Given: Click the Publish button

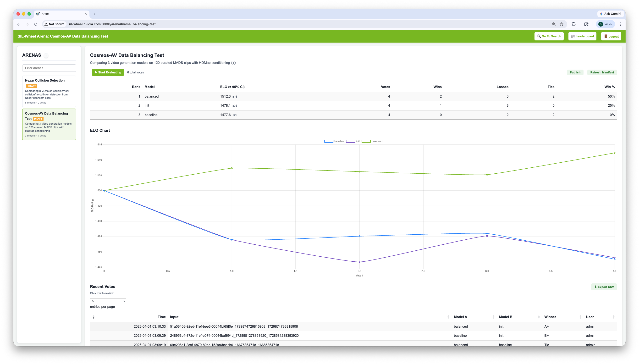Looking at the screenshot, I should [575, 72].
